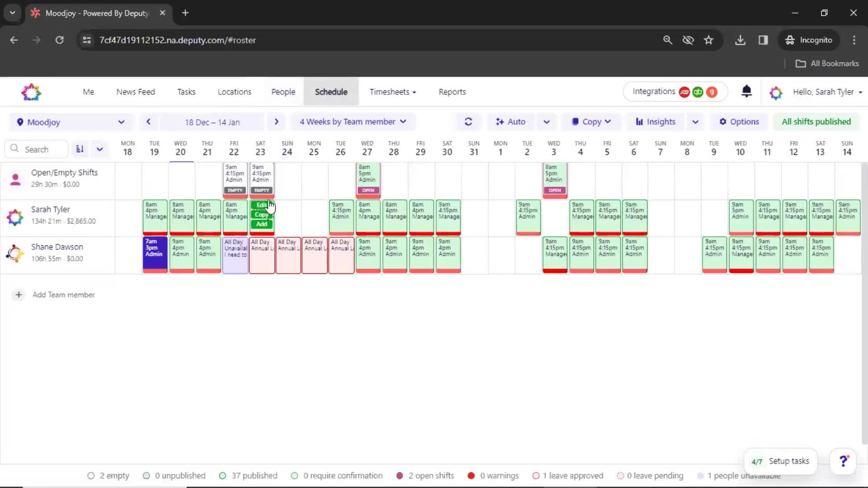Toggle the Auto scheduling chevron expander
The image size is (868, 488).
pos(546,122)
